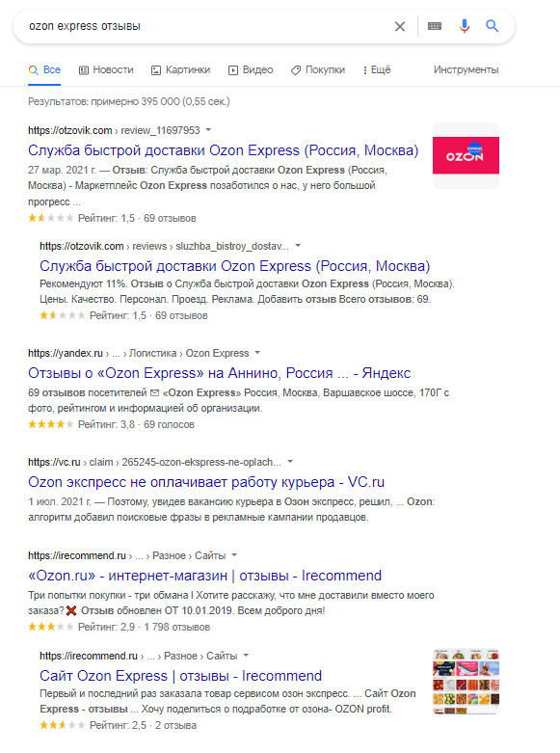Expand the dropdown arrow next to otzovik.com review_11697953
560x753 pixels.
click(x=208, y=130)
